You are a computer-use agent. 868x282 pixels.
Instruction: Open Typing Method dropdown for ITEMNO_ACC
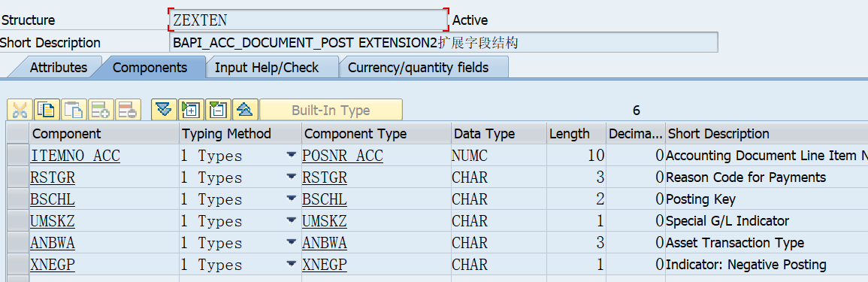click(x=291, y=156)
